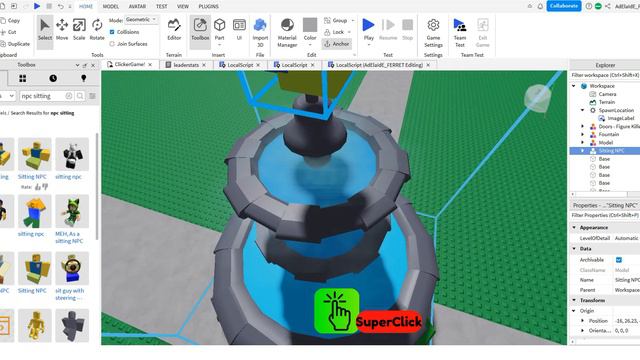The image size is (640, 360).
Task: Click the Filter Properties field
Action: click(605, 215)
